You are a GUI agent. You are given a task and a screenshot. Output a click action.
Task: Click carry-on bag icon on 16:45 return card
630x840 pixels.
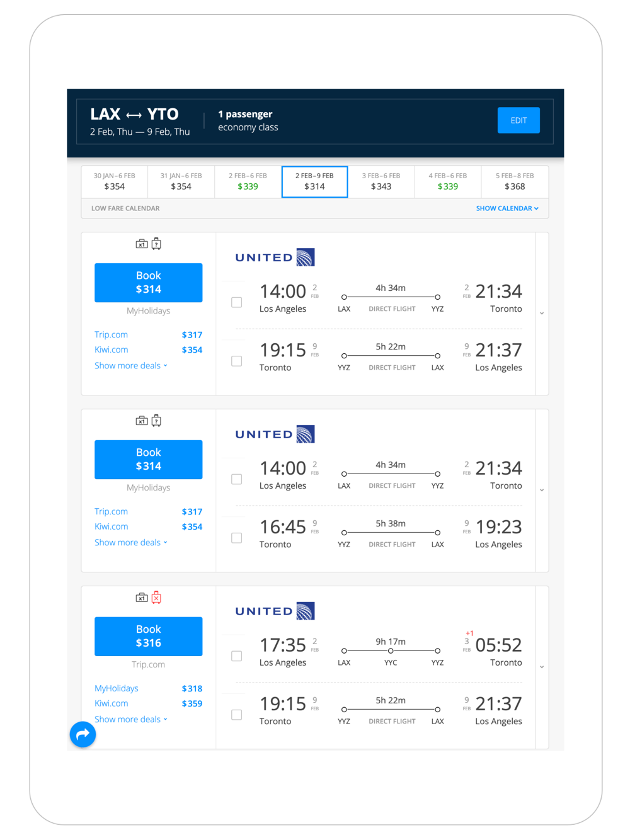pos(142,421)
